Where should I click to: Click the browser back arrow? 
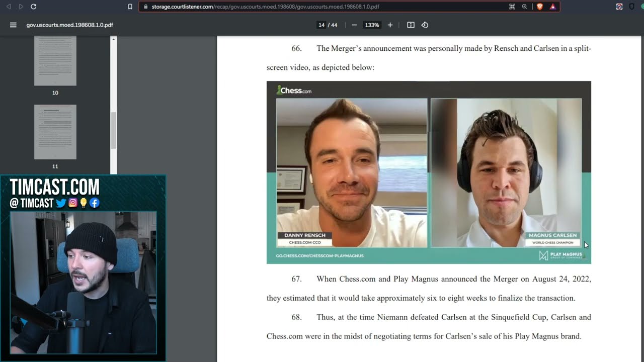click(9, 7)
